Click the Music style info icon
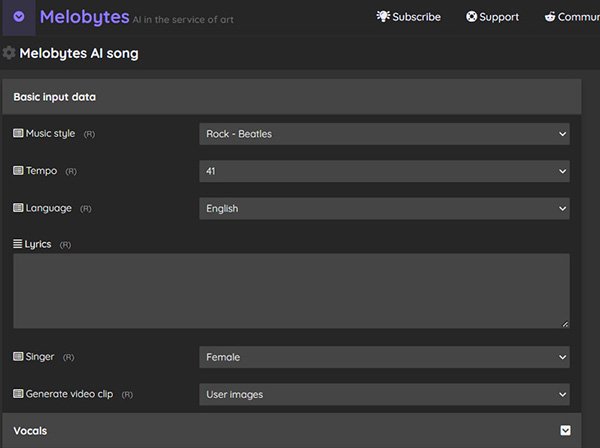This screenshot has width=600, height=448. coord(18,133)
